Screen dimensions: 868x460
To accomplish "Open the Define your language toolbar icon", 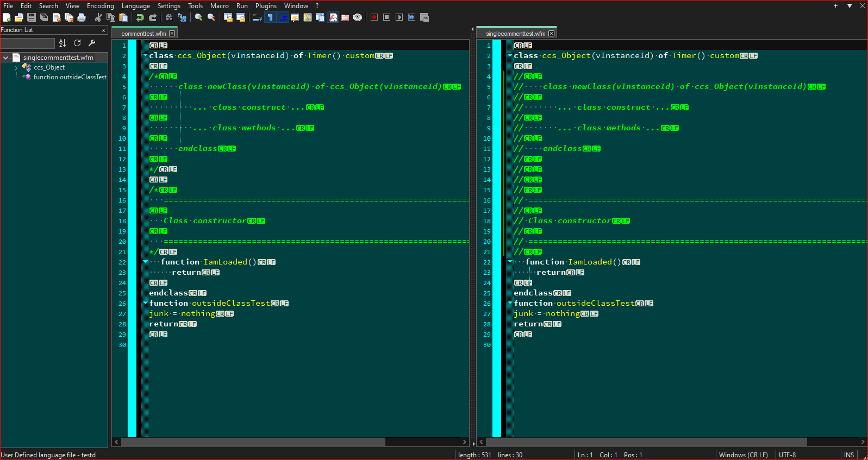I will tap(295, 17).
